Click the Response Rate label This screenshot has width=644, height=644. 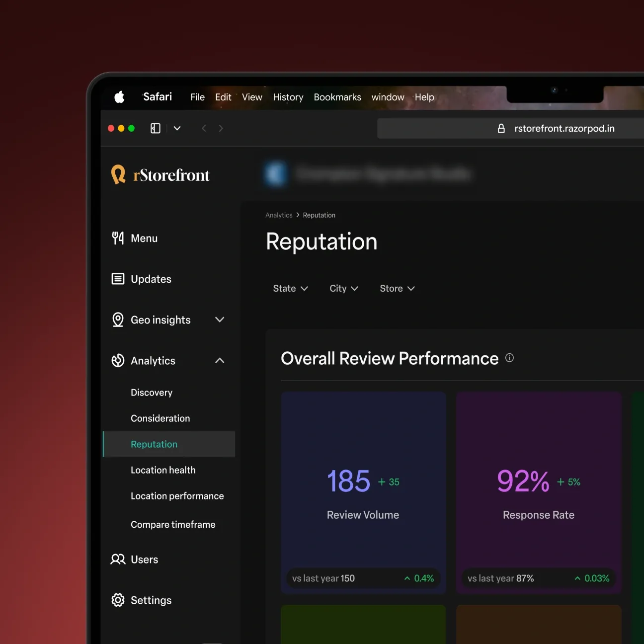tap(539, 515)
